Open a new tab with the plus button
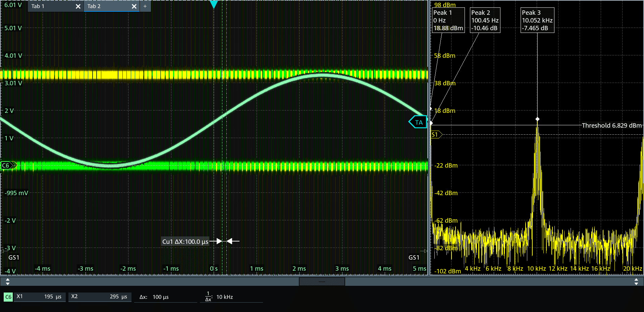 145,6
